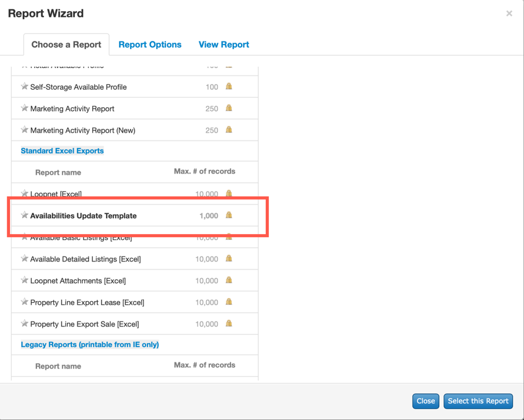Click star icon beside Property Line Export Sale

(x=25, y=324)
